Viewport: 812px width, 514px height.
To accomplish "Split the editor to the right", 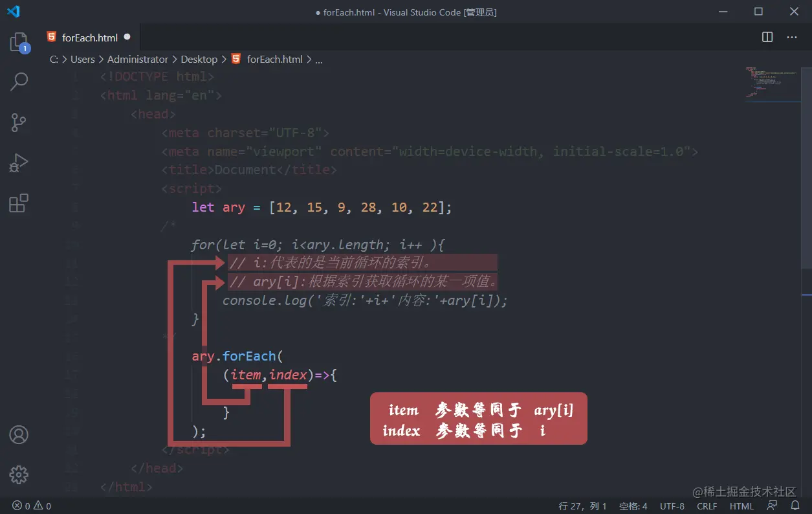I will coord(767,37).
